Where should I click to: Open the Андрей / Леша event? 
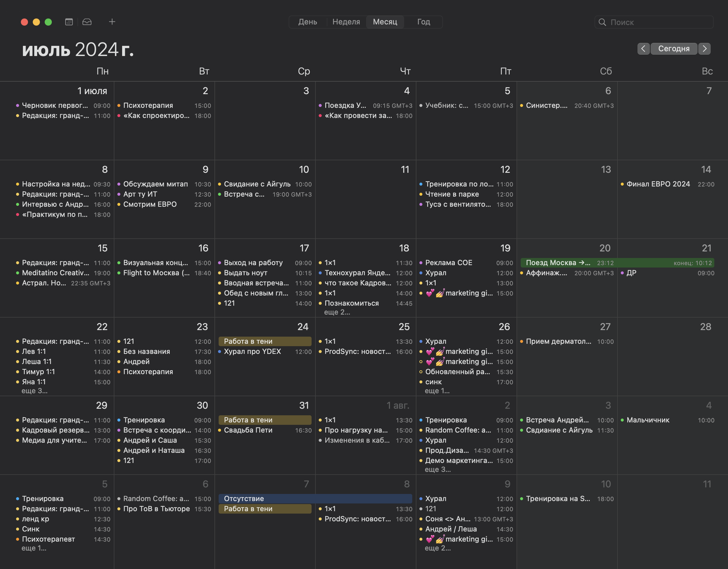[x=466, y=529]
